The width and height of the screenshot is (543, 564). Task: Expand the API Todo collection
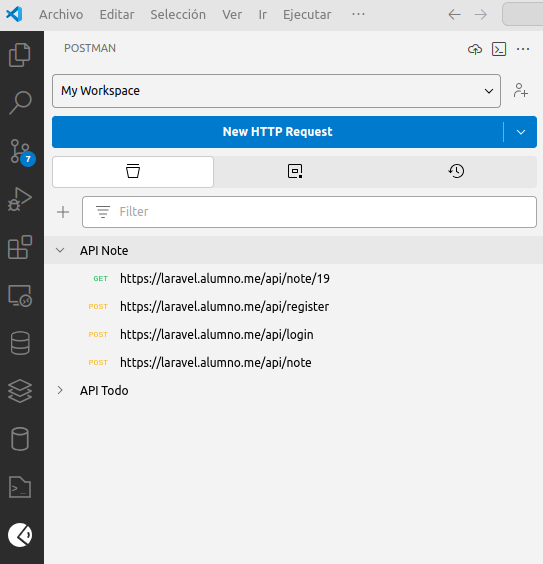(x=60, y=390)
